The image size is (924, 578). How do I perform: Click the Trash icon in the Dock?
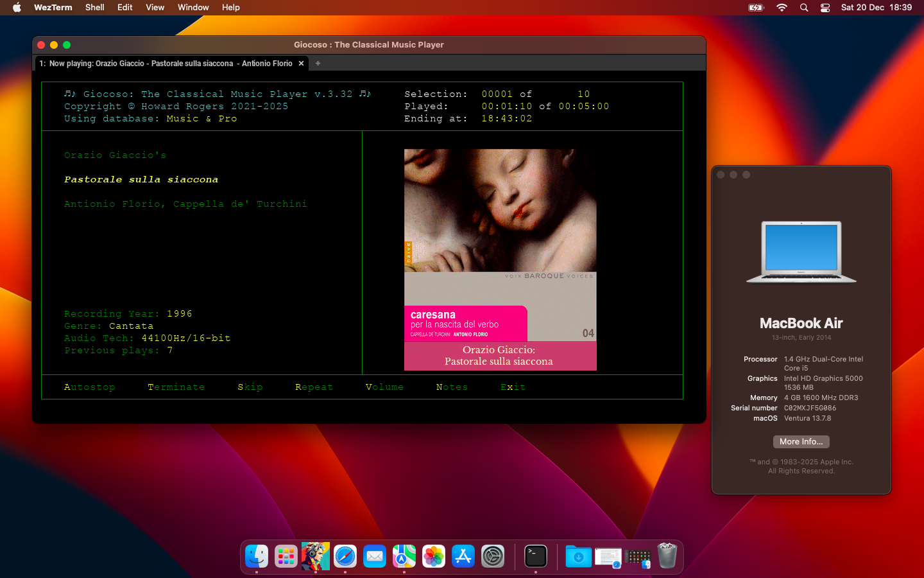coord(667,556)
